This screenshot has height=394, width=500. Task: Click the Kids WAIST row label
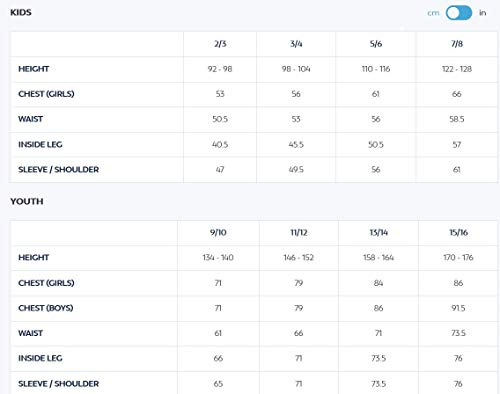30,119
